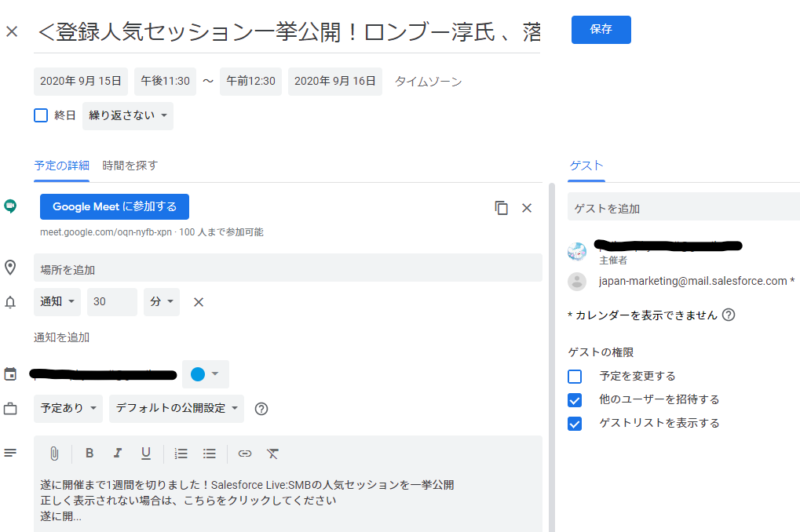Select the end date 2020年 9月 16日

tap(335, 82)
